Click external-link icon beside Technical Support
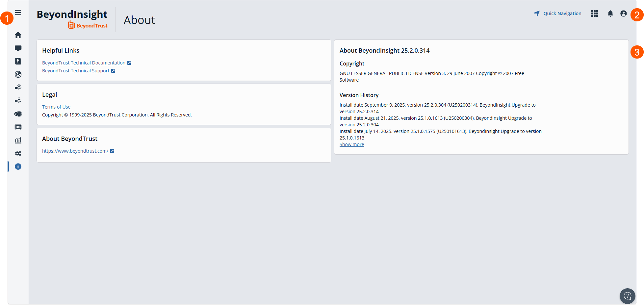The height and width of the screenshot is (305, 644). [113, 71]
